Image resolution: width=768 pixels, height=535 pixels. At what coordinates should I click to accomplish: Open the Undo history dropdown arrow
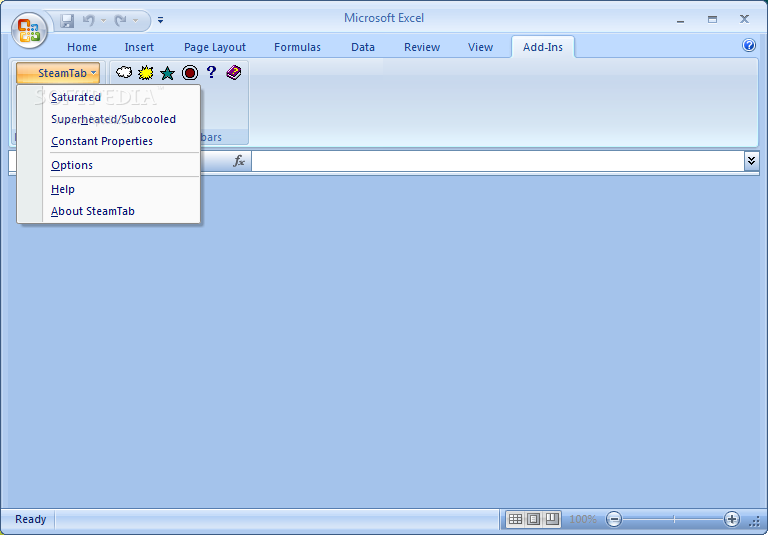[103, 21]
